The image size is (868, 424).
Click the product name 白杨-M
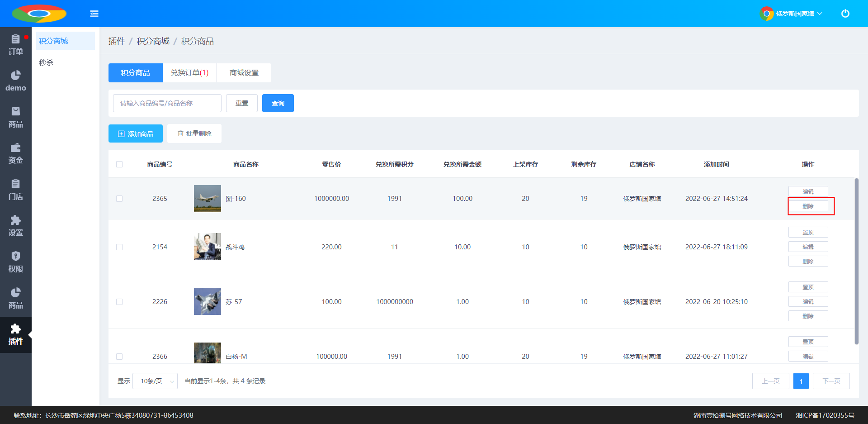pos(236,357)
